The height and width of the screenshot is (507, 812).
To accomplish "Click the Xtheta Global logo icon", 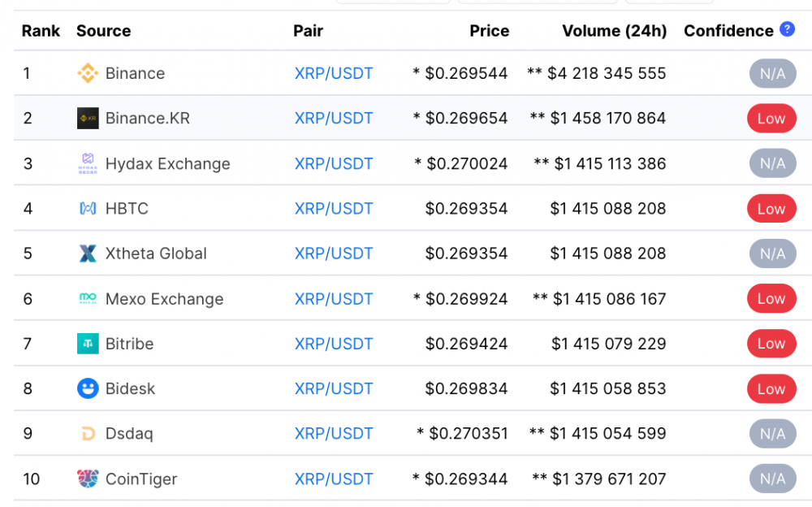I will coord(88,253).
